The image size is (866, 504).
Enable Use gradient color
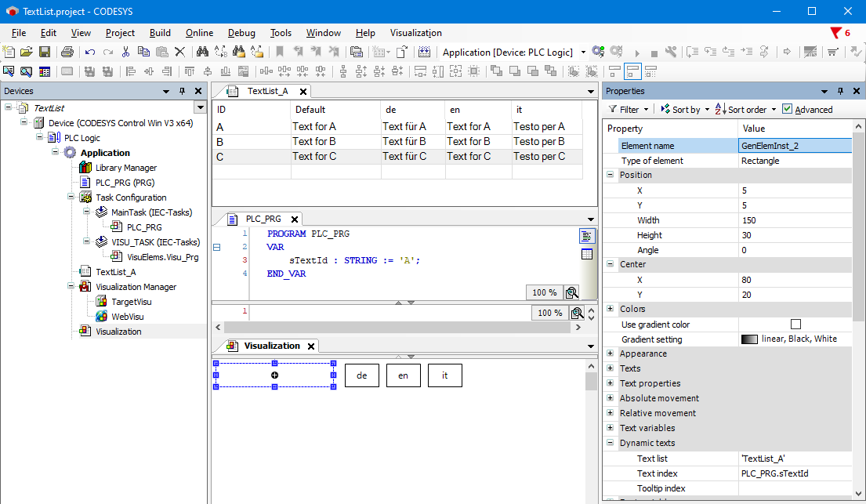pos(795,323)
